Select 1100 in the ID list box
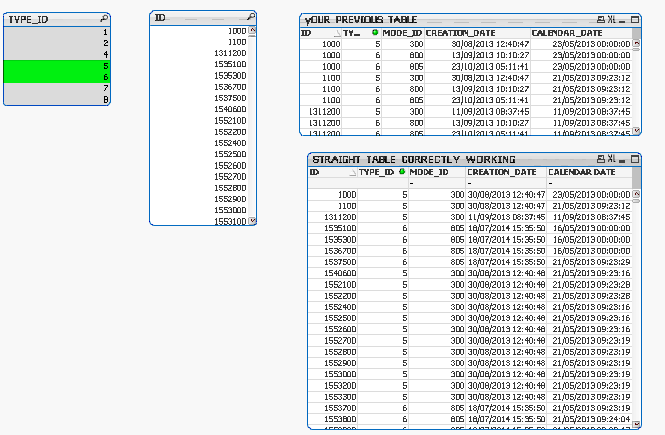Screen dimensions: 665x435 click(x=199, y=42)
